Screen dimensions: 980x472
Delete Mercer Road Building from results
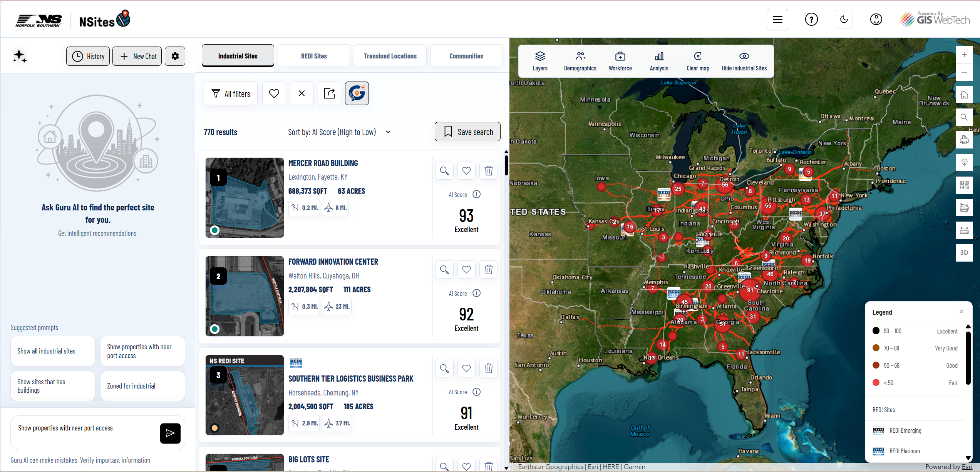click(x=489, y=171)
